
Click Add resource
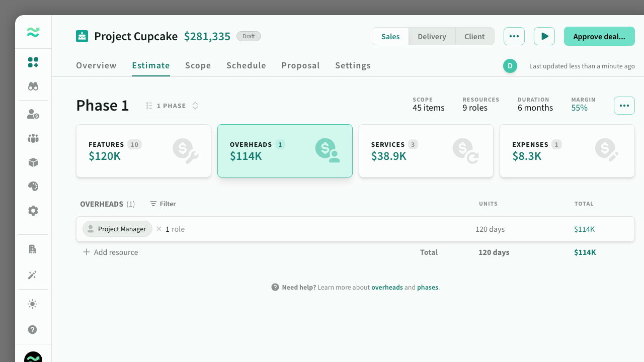(x=111, y=252)
